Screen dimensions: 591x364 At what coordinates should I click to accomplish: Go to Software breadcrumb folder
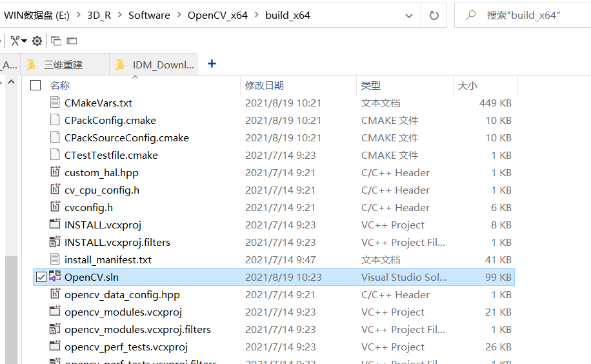point(149,15)
